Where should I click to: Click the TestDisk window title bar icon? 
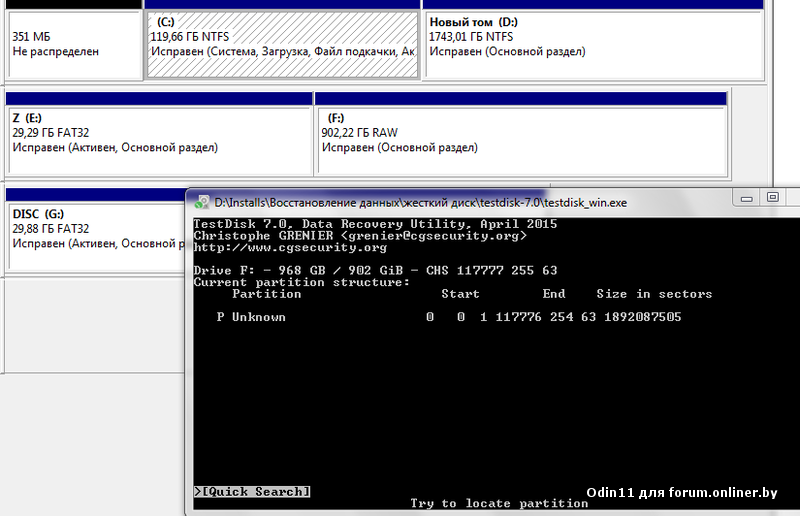tap(200, 202)
